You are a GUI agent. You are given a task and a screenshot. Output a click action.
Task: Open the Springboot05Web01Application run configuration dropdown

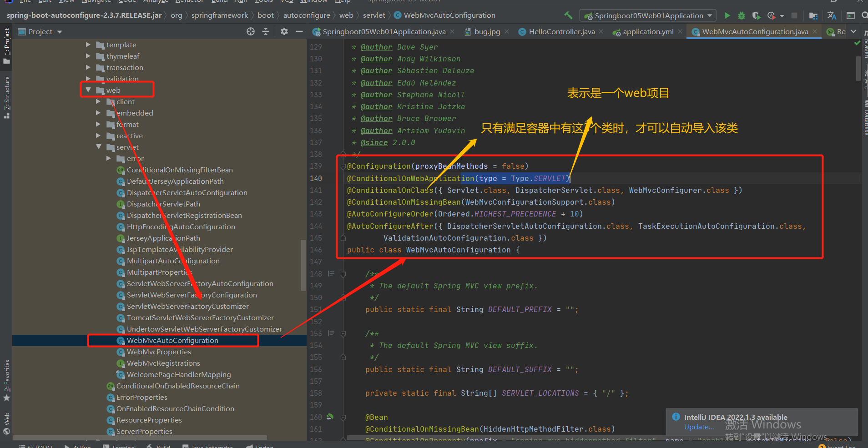[x=648, y=15]
